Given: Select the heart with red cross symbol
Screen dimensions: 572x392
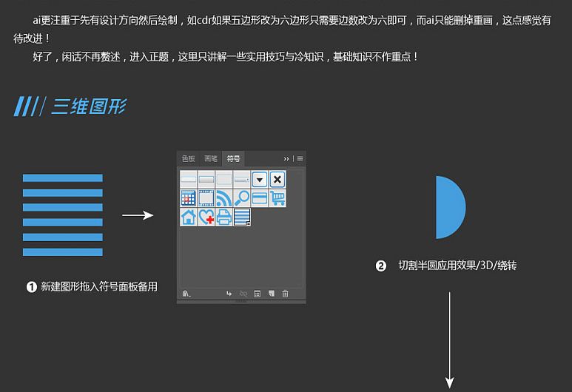Looking at the screenshot, I should coord(206,217).
